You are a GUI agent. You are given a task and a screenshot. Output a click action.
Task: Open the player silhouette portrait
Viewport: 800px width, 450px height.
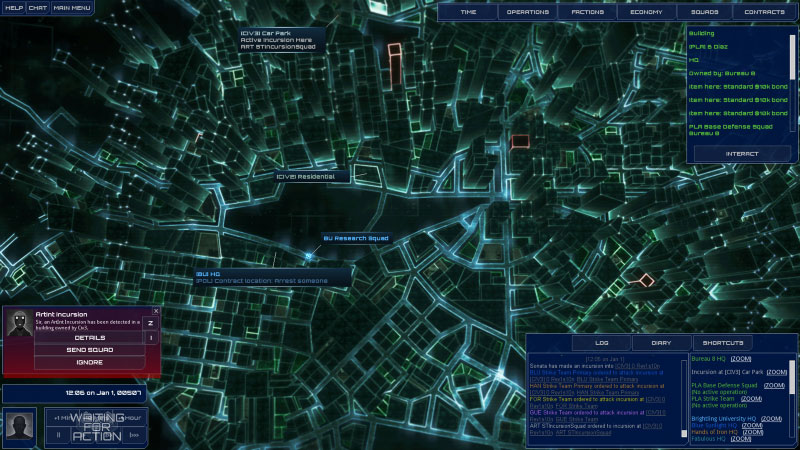tap(18, 427)
